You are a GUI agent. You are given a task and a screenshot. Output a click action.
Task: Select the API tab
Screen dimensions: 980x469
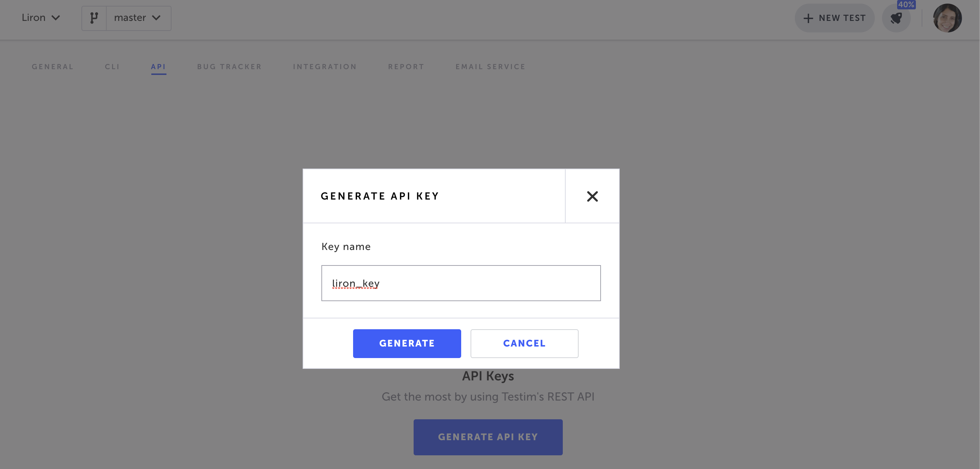click(158, 67)
